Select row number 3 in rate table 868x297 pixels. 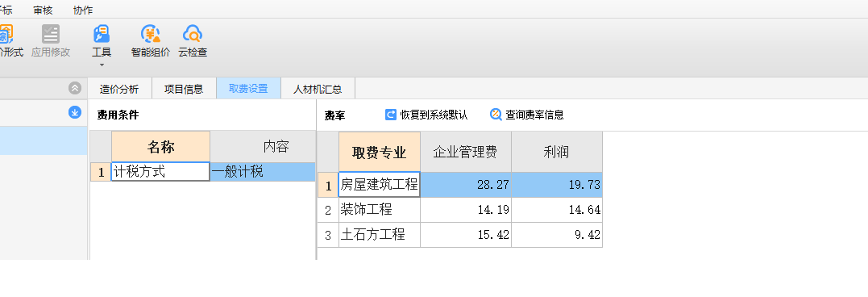[x=328, y=235]
